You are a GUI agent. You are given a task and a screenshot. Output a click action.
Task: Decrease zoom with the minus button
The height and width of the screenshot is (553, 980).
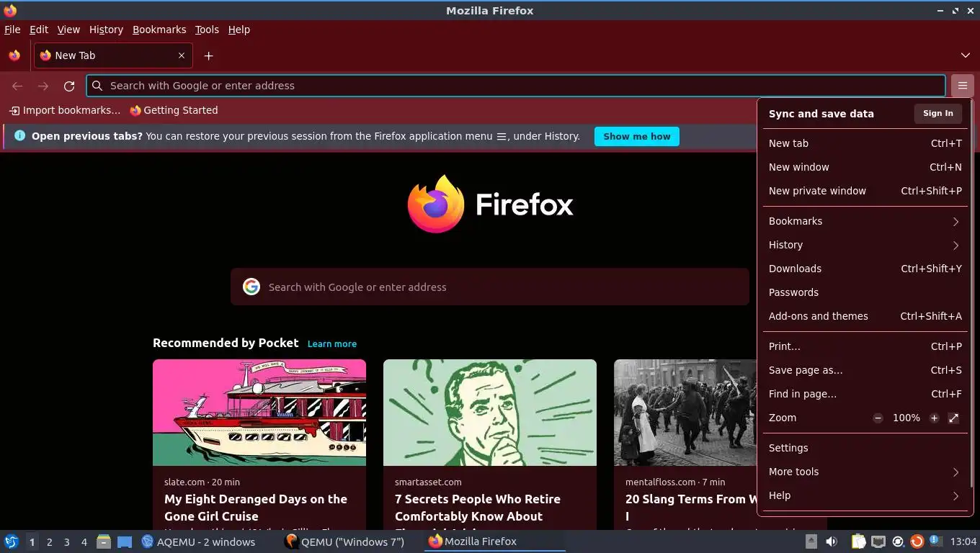tap(878, 418)
